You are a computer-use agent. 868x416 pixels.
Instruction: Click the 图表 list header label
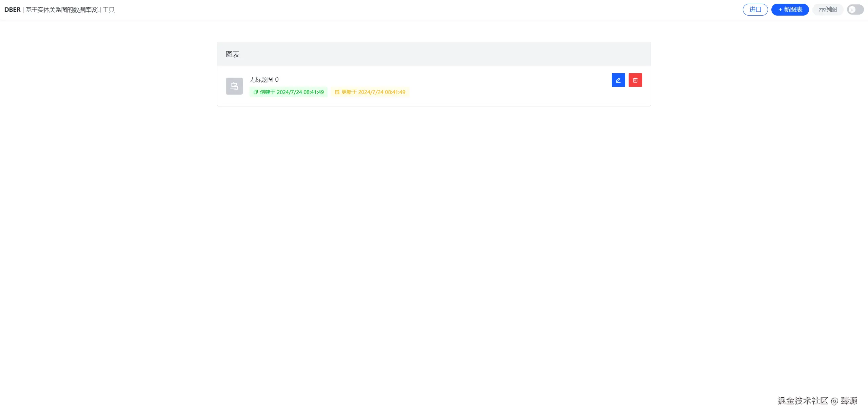(x=233, y=54)
